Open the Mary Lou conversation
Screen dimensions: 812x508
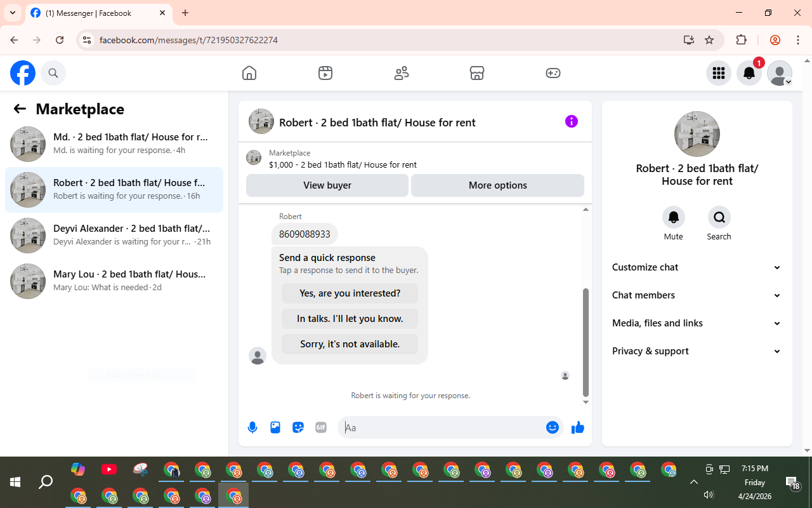click(x=114, y=281)
